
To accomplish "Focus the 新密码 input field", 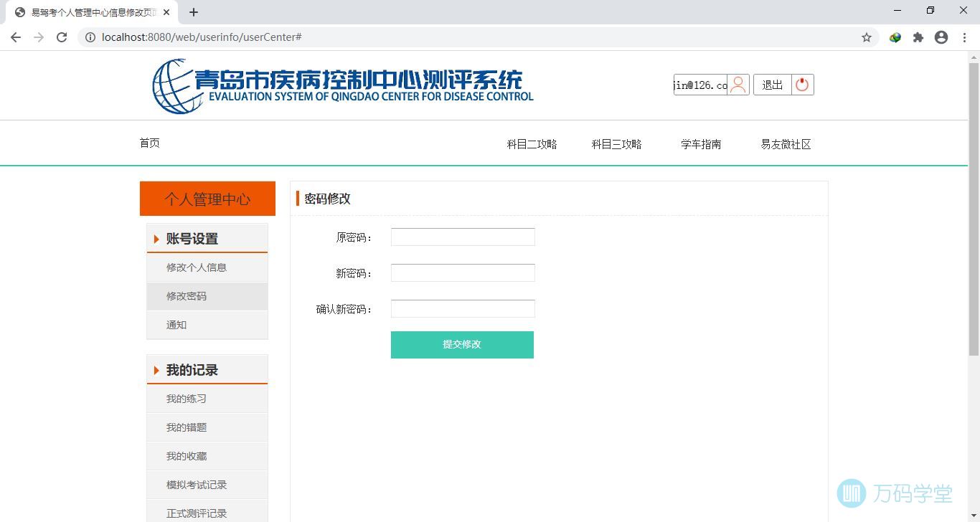I will [463, 272].
